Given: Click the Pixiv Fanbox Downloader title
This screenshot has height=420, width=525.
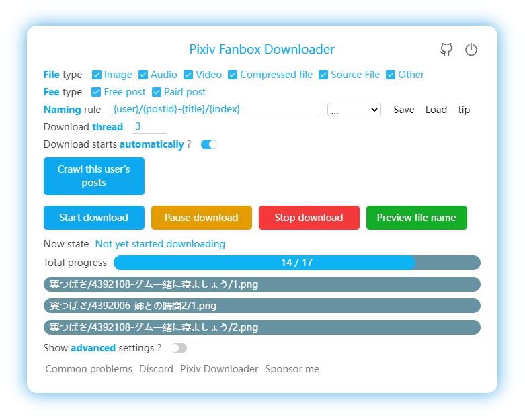Looking at the screenshot, I should (262, 50).
